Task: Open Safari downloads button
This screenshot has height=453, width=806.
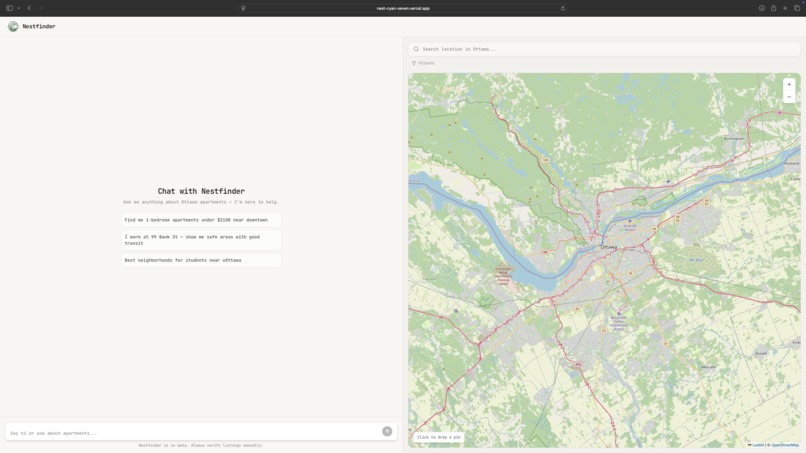Action: (x=762, y=8)
